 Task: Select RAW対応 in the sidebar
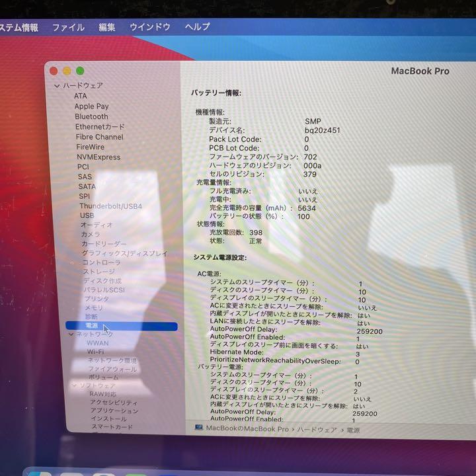click(x=102, y=394)
